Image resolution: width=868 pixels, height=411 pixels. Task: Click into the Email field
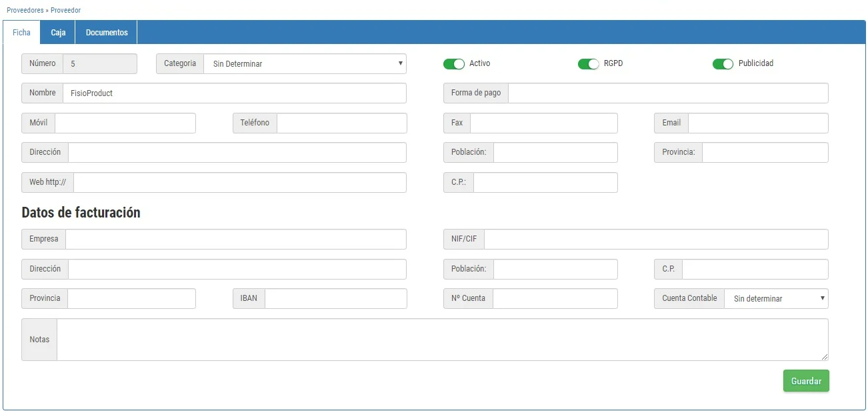pyautogui.click(x=757, y=123)
